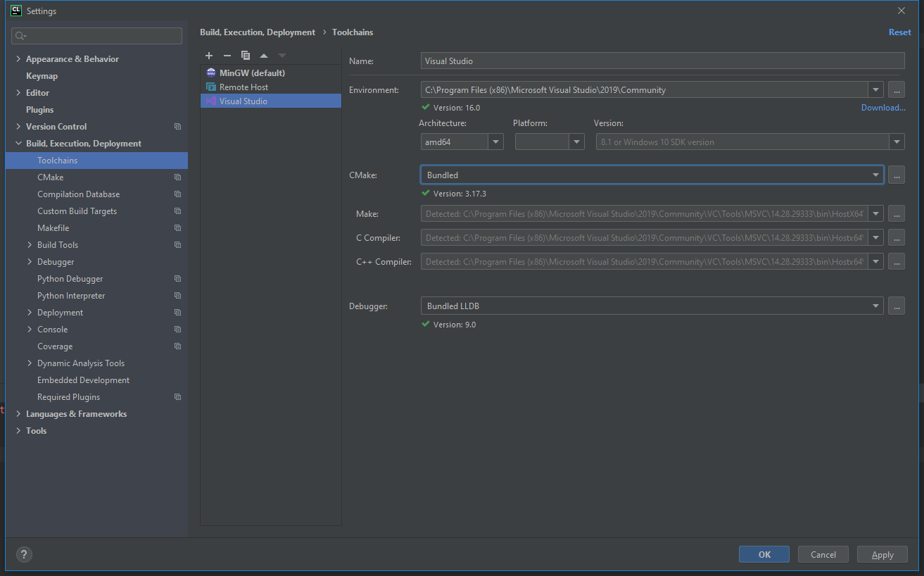
Task: Browse for the Debugger executable
Action: click(896, 306)
